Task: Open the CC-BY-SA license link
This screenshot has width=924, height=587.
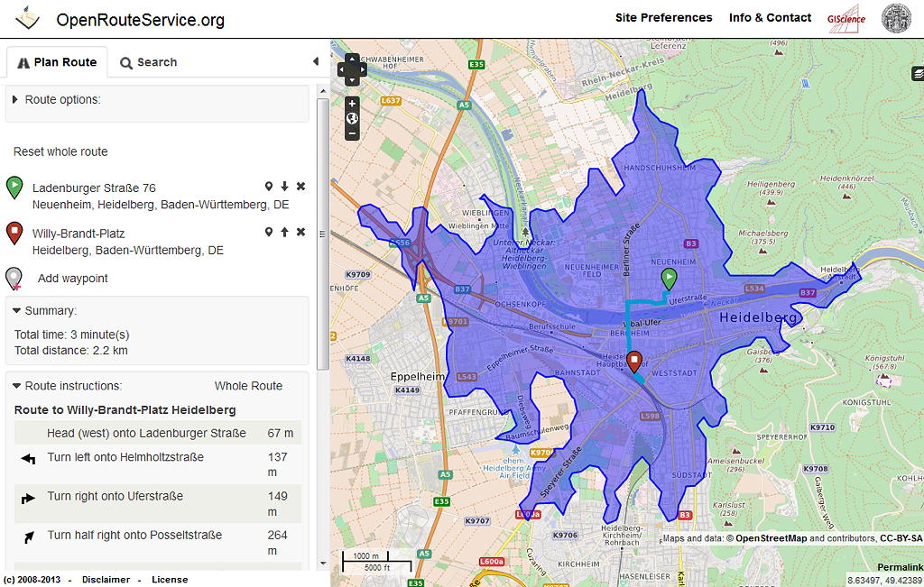Action: (901, 538)
